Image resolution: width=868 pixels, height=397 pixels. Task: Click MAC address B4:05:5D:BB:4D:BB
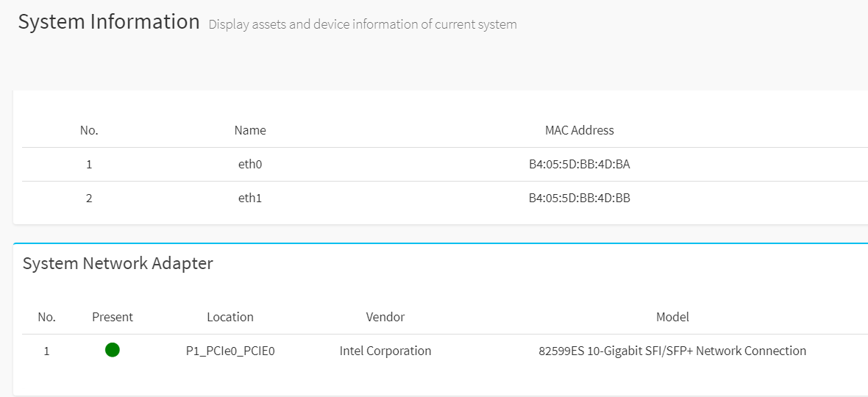pyautogui.click(x=580, y=198)
